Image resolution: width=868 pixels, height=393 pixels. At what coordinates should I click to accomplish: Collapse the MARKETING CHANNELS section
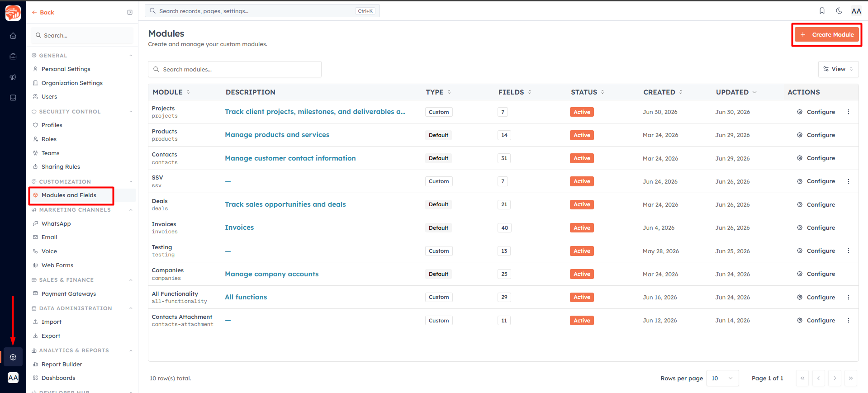pyautogui.click(x=131, y=210)
